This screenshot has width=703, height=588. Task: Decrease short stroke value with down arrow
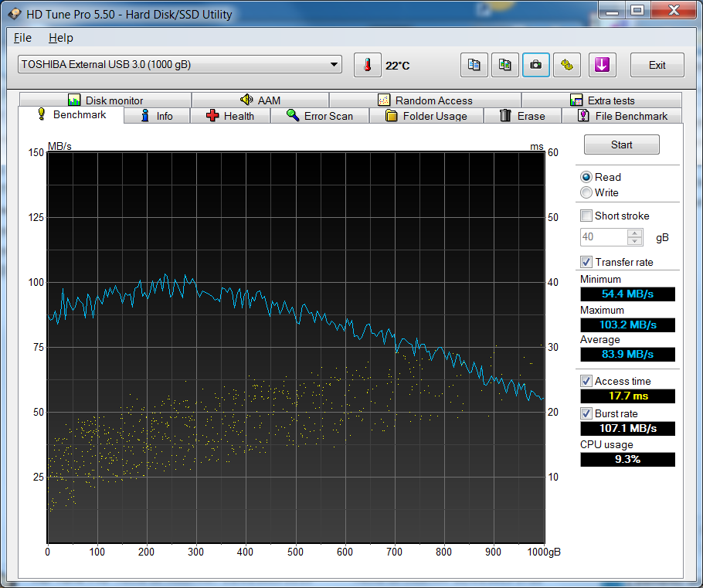634,241
